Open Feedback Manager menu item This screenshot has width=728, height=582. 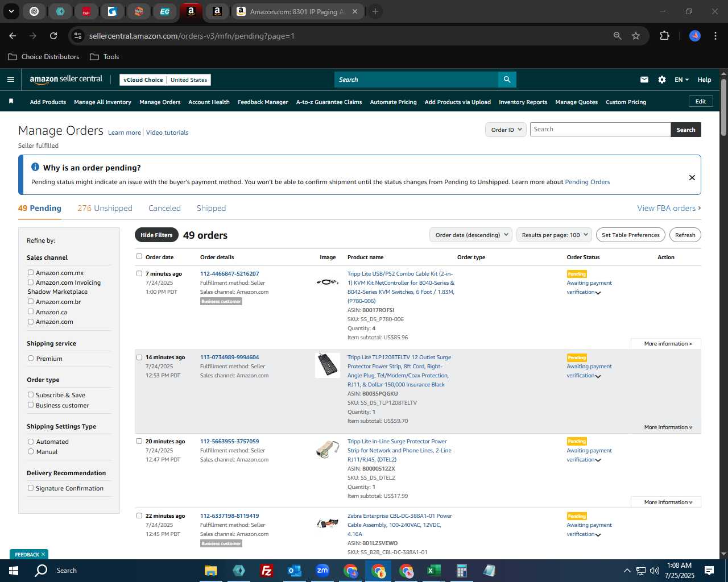click(263, 102)
